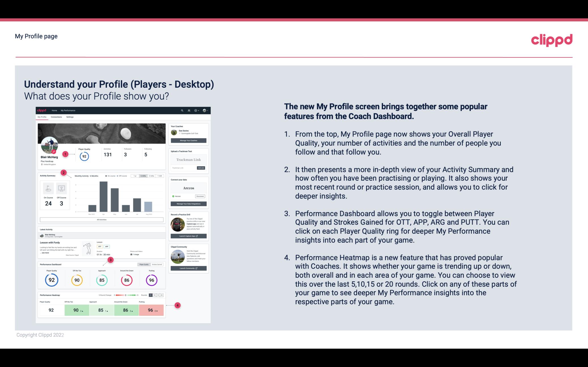
Task: Toggle the 5-round Performance Heatmap view
Action: click(x=151, y=295)
